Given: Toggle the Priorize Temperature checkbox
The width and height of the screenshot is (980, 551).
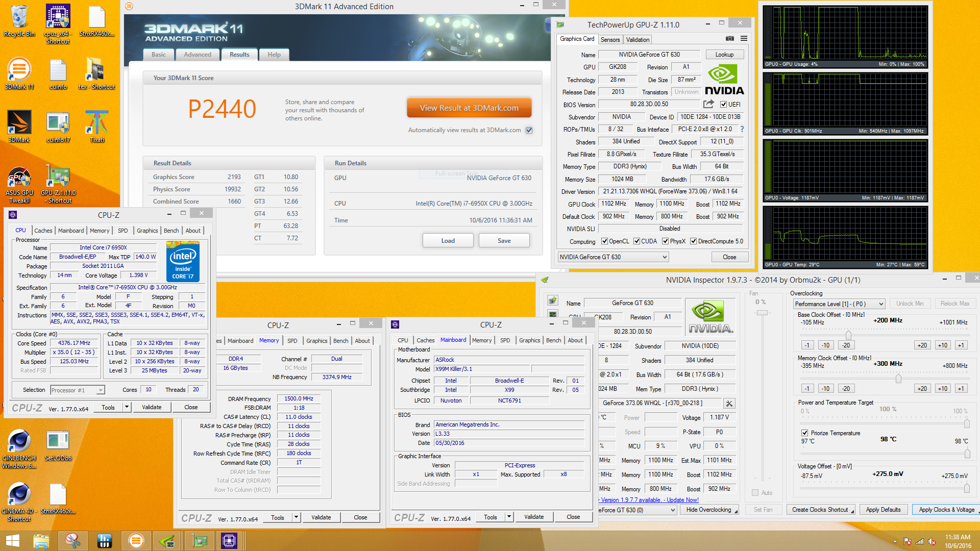Looking at the screenshot, I should [805, 433].
